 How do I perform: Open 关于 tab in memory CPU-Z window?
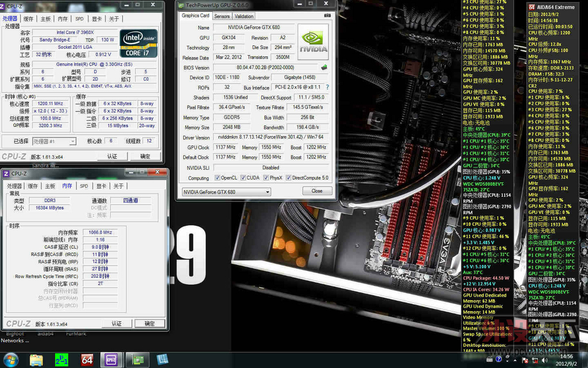[118, 186]
